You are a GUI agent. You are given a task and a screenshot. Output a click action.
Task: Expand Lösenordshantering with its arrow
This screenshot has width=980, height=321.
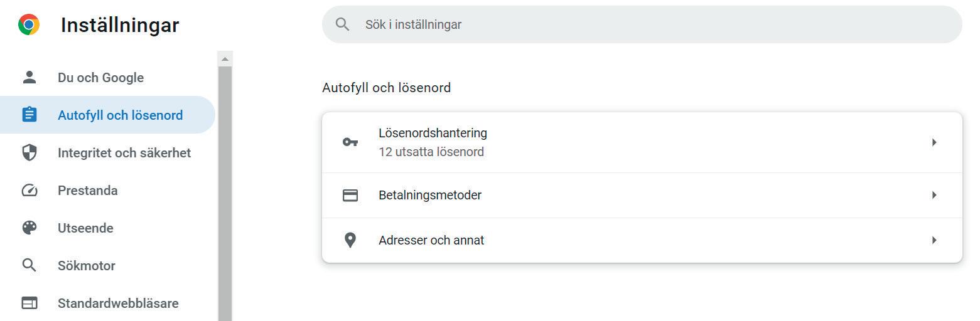934,142
